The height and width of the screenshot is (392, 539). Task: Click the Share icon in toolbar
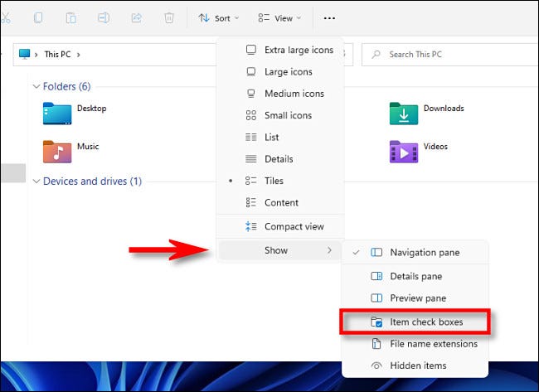click(x=136, y=17)
